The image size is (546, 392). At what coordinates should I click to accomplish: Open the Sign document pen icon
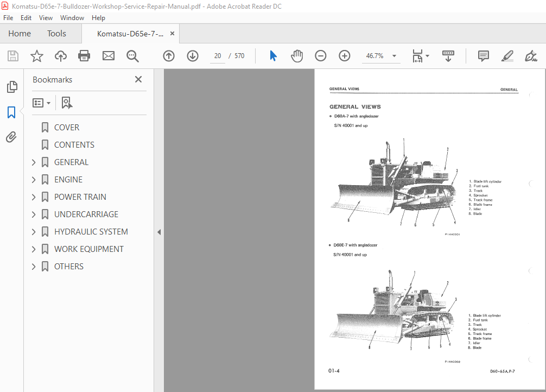pyautogui.click(x=531, y=56)
